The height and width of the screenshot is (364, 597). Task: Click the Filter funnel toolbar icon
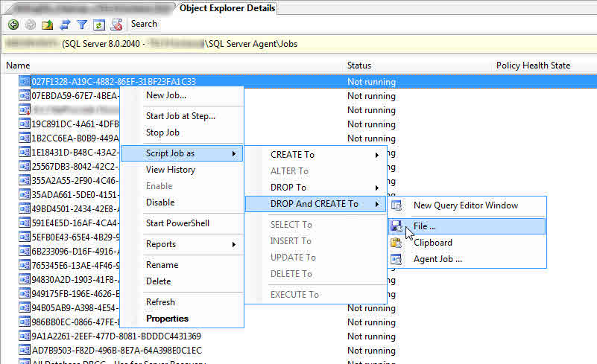(81, 25)
